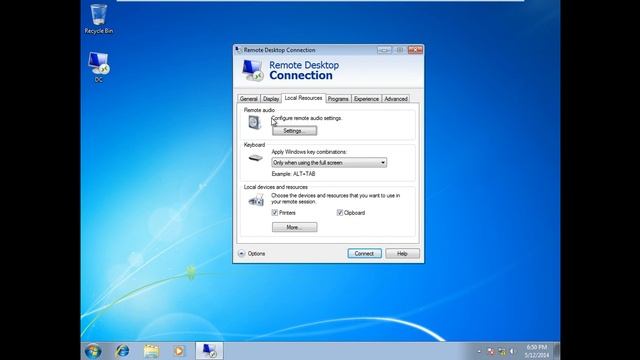Click the remote audio speaker icon
Viewport: 640px width, 360px height.
254,122
